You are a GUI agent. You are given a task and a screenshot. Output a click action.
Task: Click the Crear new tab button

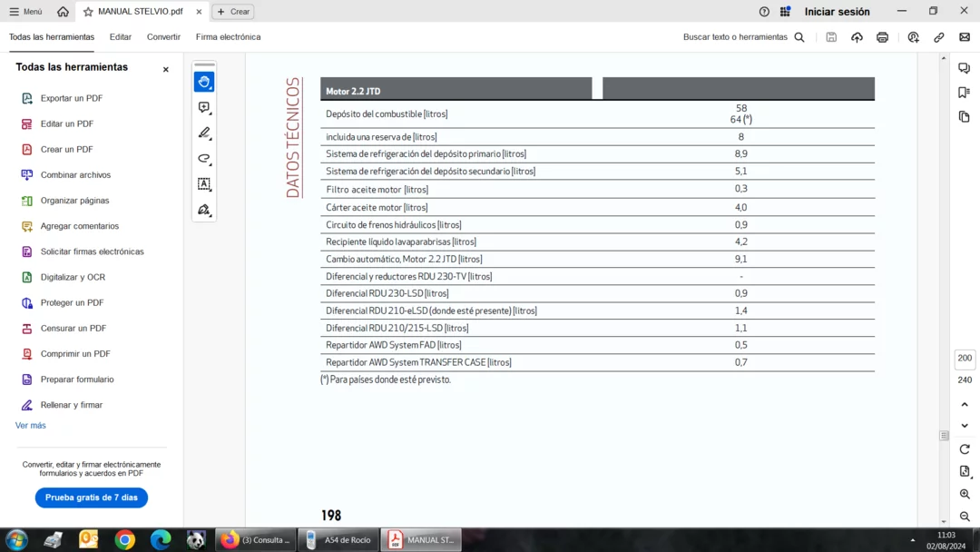click(234, 11)
